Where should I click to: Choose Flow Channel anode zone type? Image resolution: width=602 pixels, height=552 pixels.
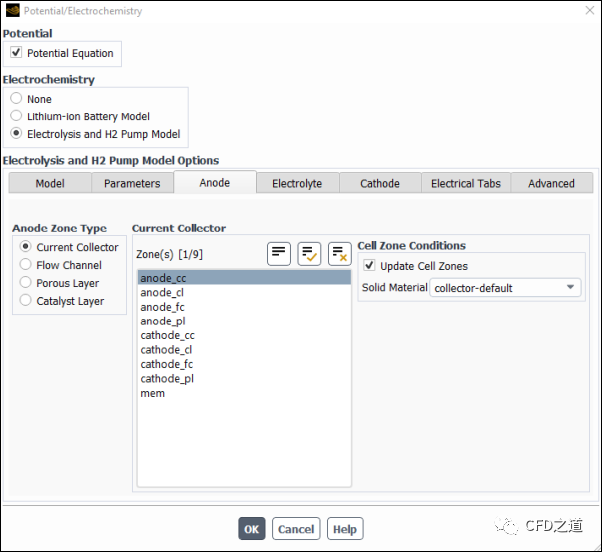coord(26,265)
